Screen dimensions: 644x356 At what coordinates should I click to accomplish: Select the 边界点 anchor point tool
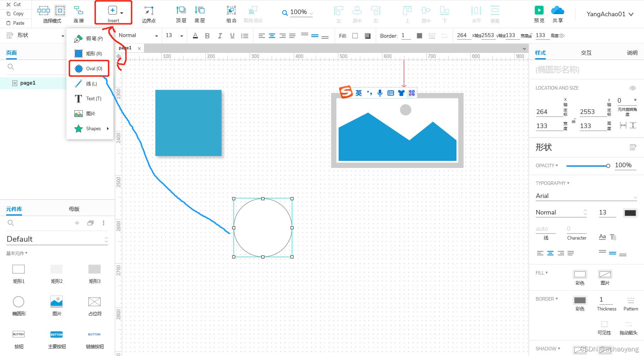point(149,14)
